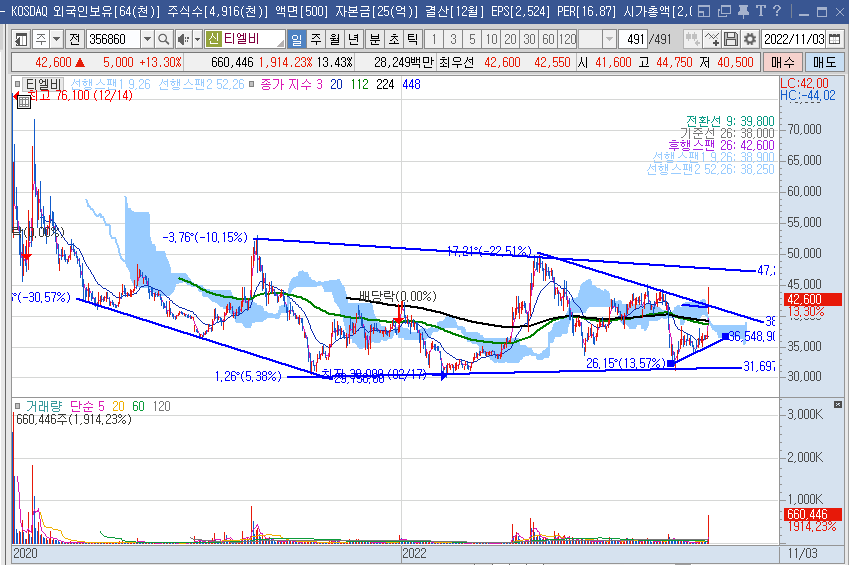This screenshot has height=565, width=849.
Task: Click the 기준선 26: 38,000 indicator label
Action: 727,133
